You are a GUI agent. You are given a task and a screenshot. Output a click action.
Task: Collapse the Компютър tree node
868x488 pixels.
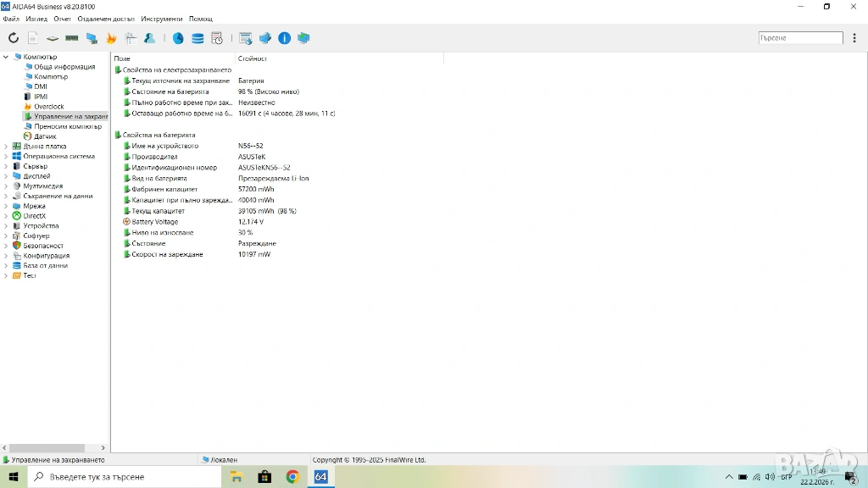6,57
